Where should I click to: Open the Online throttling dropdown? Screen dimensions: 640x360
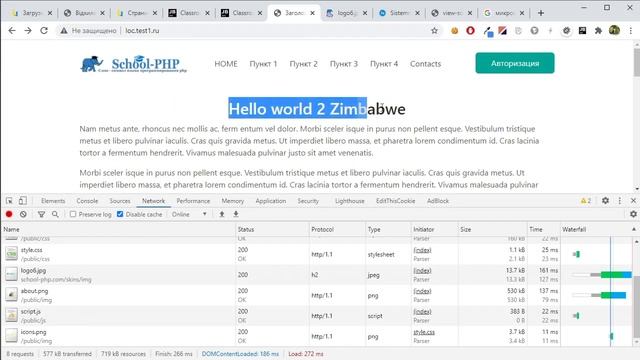coord(189,214)
